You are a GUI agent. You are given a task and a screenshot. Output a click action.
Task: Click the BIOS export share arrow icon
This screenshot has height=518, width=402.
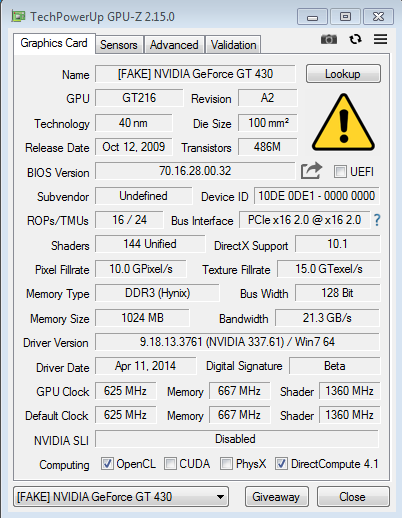(x=311, y=171)
